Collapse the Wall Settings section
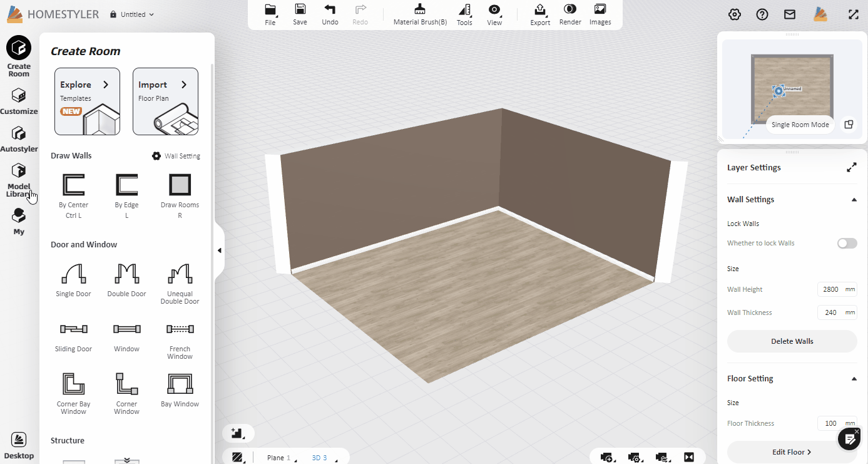Screen dimensions: 868x464 point(854,200)
